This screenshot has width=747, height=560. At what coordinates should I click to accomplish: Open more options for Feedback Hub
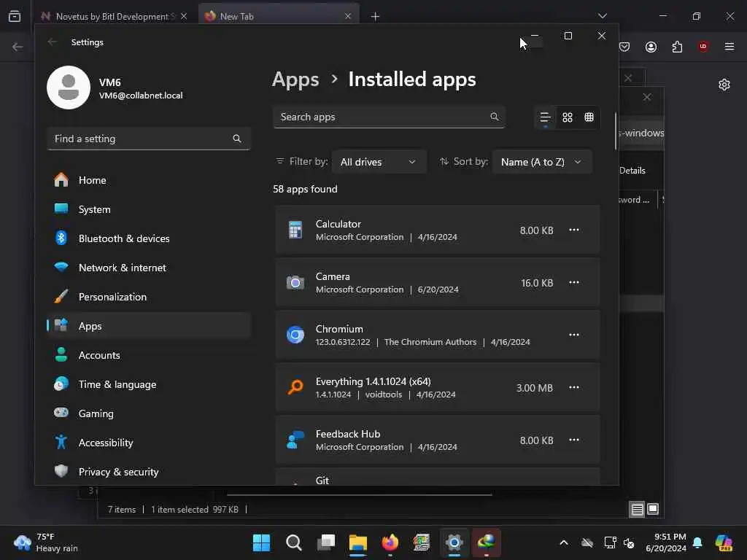click(573, 440)
